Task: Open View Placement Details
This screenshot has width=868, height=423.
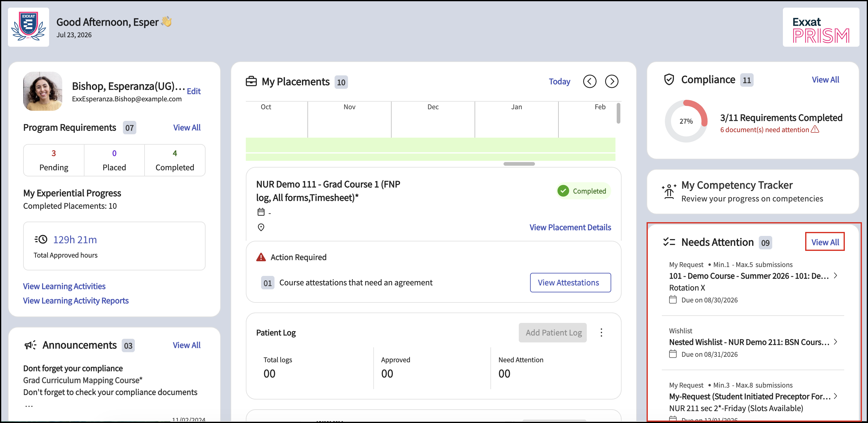Action: [x=570, y=227]
